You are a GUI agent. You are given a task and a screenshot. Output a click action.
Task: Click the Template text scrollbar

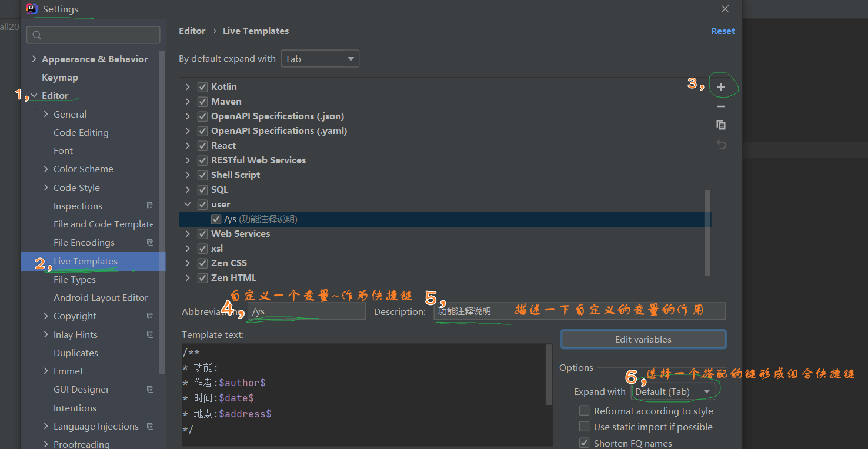[549, 375]
